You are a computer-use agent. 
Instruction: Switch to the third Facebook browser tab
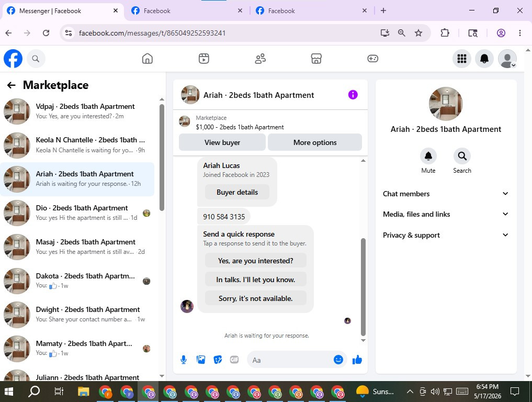point(311,11)
